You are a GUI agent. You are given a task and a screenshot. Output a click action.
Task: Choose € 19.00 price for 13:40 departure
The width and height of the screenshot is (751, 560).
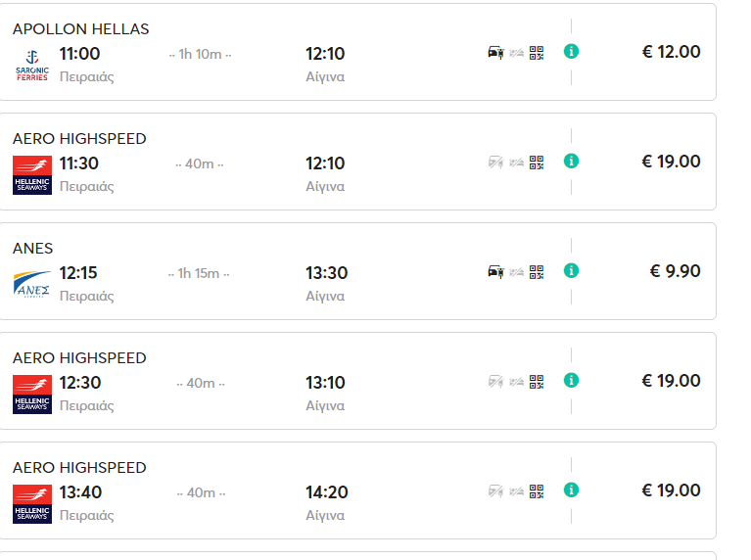671,490
